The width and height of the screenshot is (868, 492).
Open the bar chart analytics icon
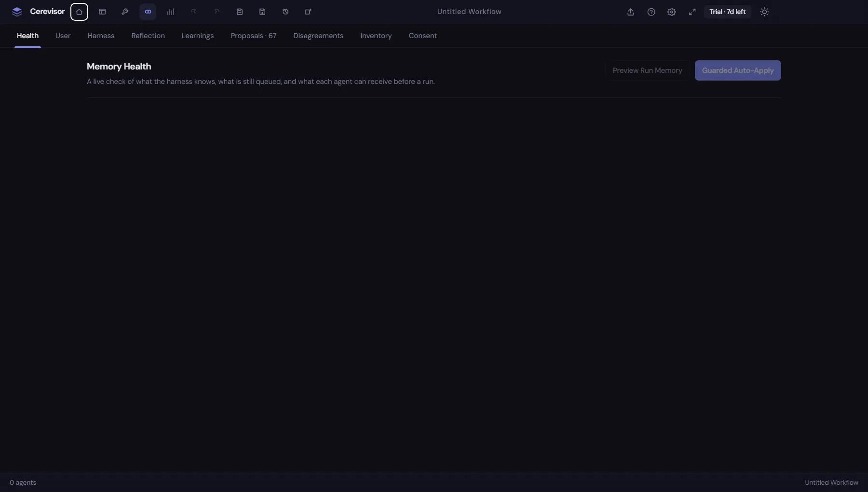[x=171, y=12]
